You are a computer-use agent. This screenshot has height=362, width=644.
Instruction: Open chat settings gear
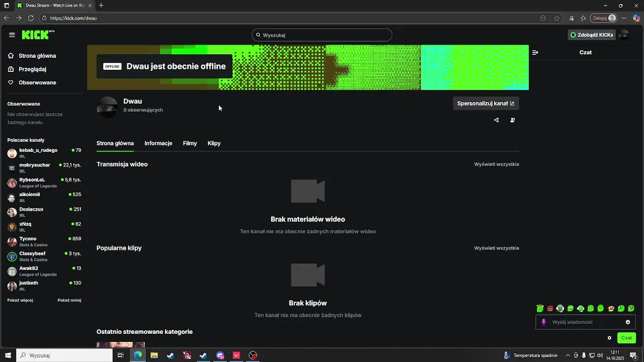tap(609, 338)
